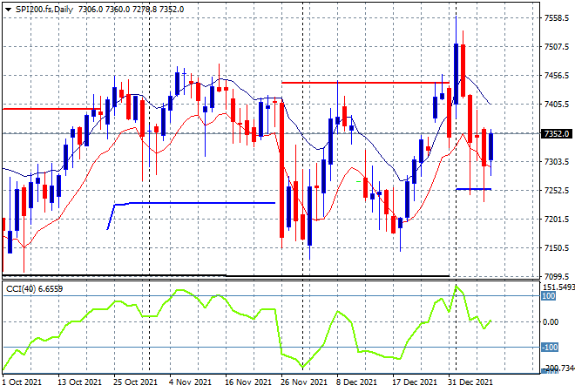Select the red horizontal line near 7395
The height and width of the screenshot is (392, 575).
(x=51, y=109)
